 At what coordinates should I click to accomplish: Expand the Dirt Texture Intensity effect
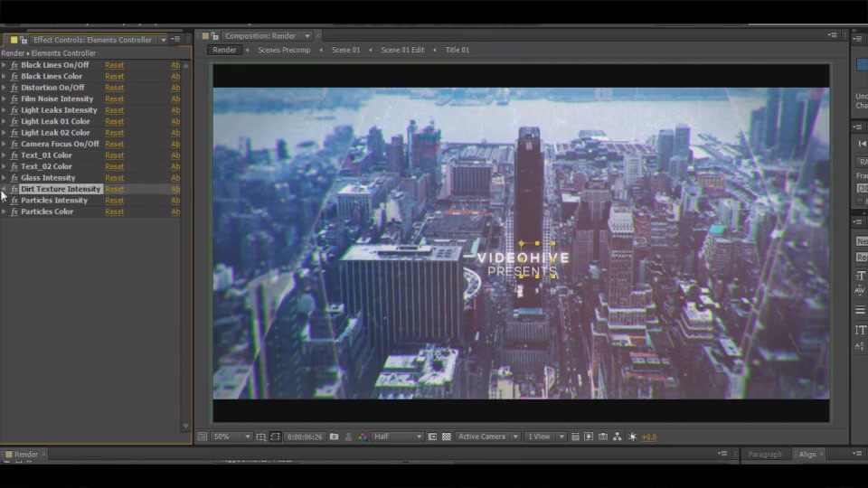click(4, 189)
